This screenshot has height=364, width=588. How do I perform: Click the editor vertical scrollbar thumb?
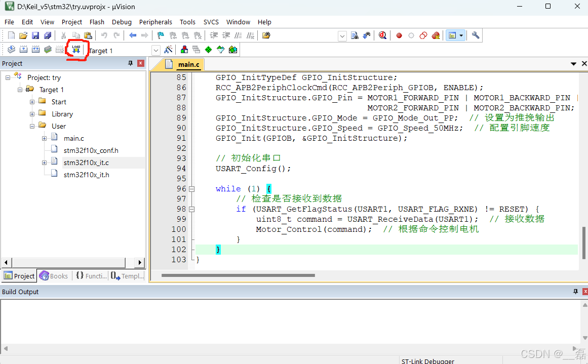click(584, 243)
